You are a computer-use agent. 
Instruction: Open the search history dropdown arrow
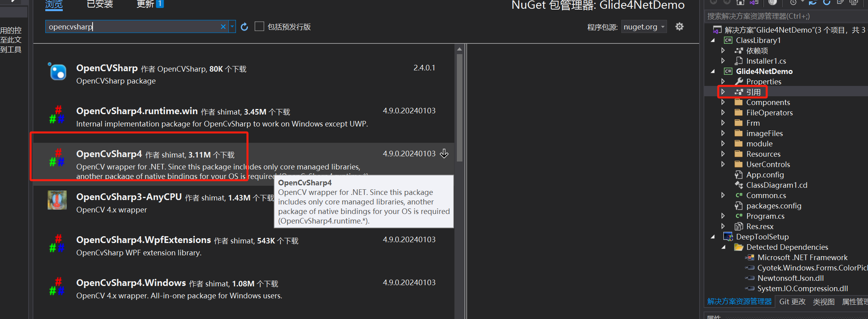point(232,27)
